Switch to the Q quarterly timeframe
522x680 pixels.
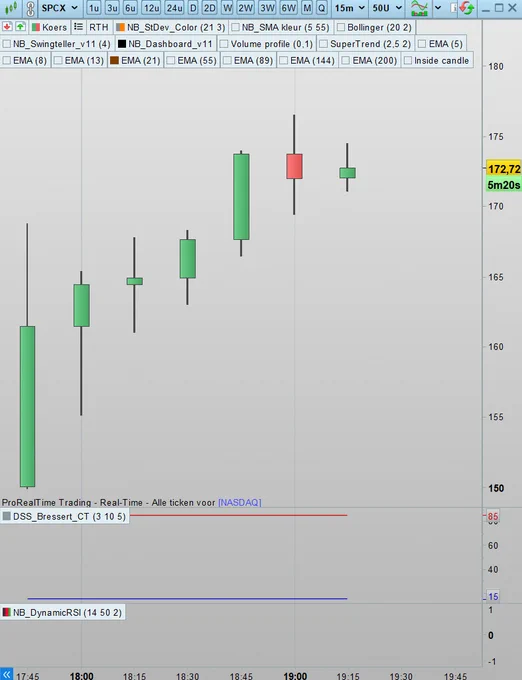tap(322, 8)
